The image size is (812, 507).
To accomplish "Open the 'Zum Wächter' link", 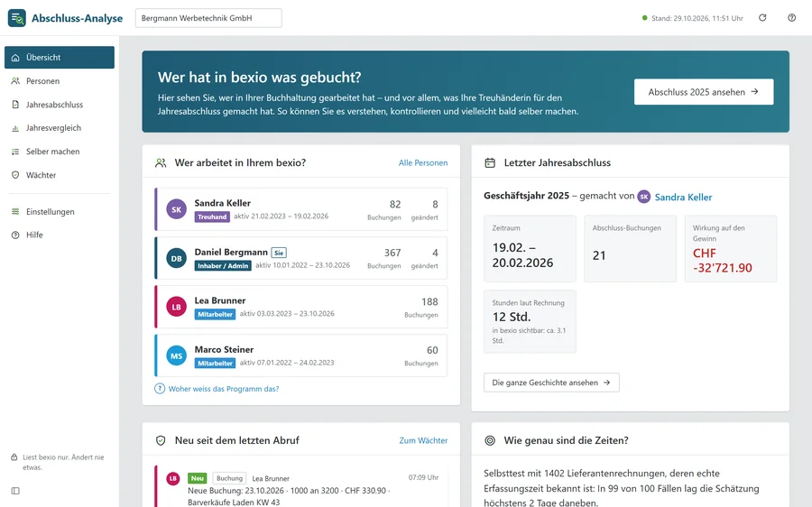I will tap(423, 440).
